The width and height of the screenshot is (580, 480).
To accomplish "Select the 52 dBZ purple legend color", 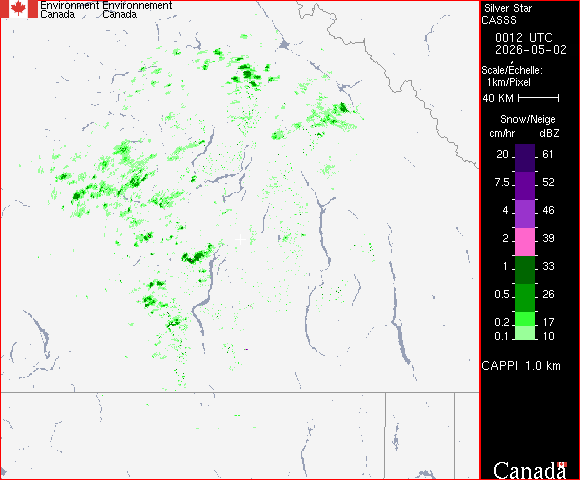I will pyautogui.click(x=525, y=186).
